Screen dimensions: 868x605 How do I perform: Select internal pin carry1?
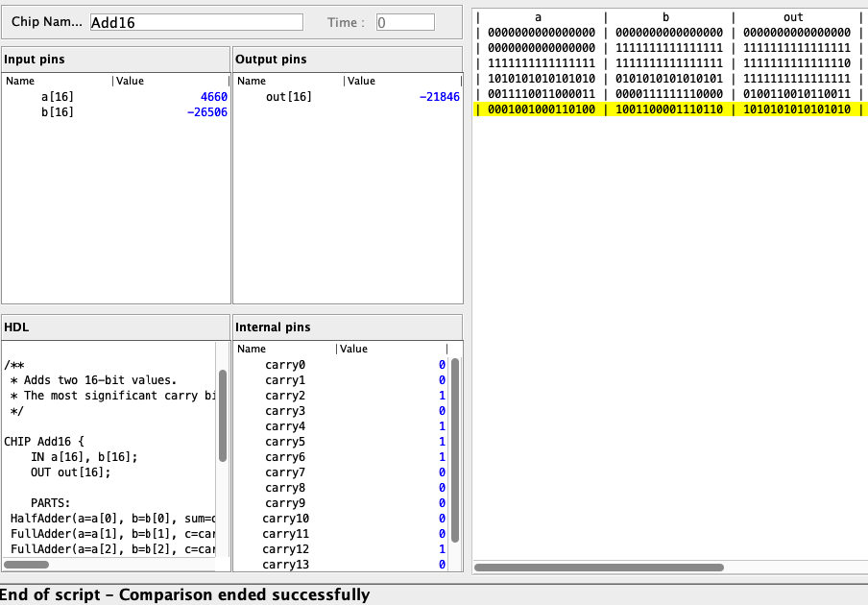point(341,380)
